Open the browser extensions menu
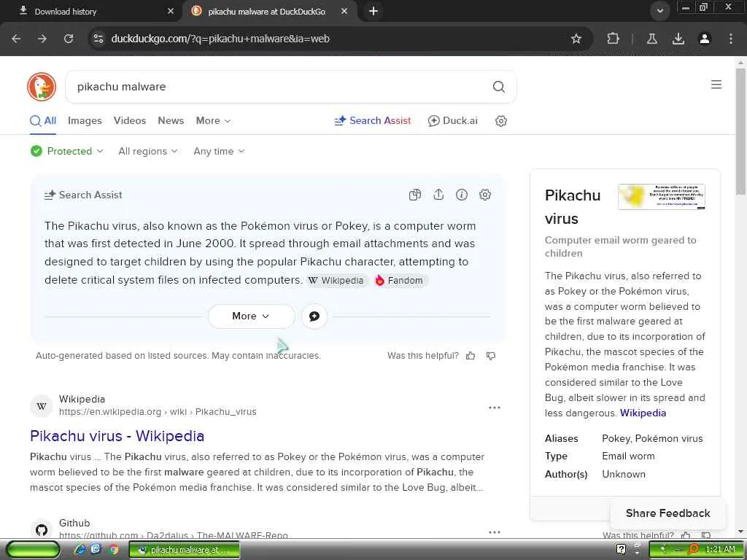This screenshot has width=747, height=560. click(x=613, y=39)
